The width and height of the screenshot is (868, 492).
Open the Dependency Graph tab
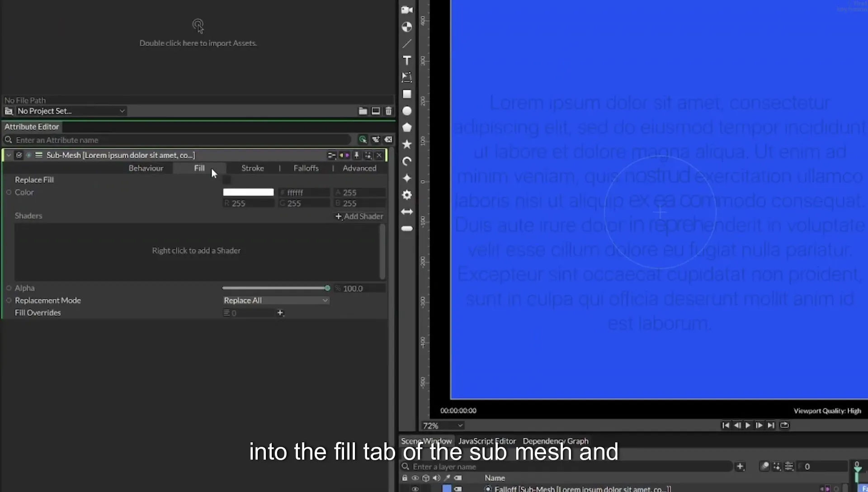point(556,441)
